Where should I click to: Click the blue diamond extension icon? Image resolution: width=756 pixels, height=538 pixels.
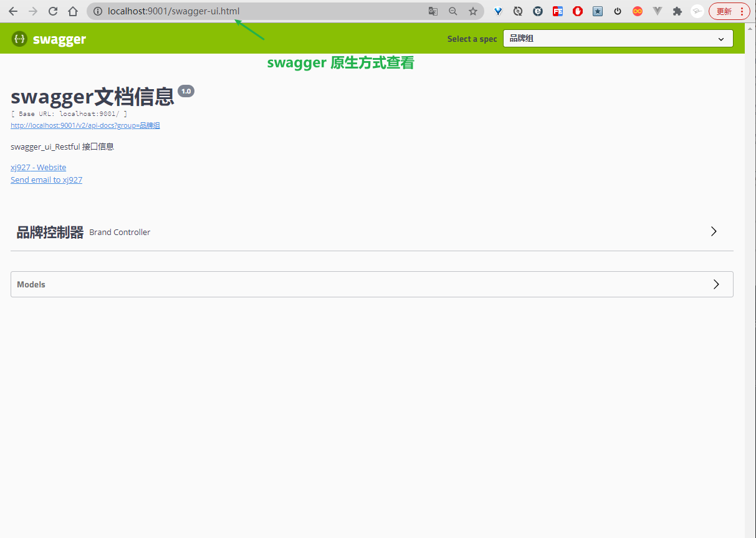(498, 11)
